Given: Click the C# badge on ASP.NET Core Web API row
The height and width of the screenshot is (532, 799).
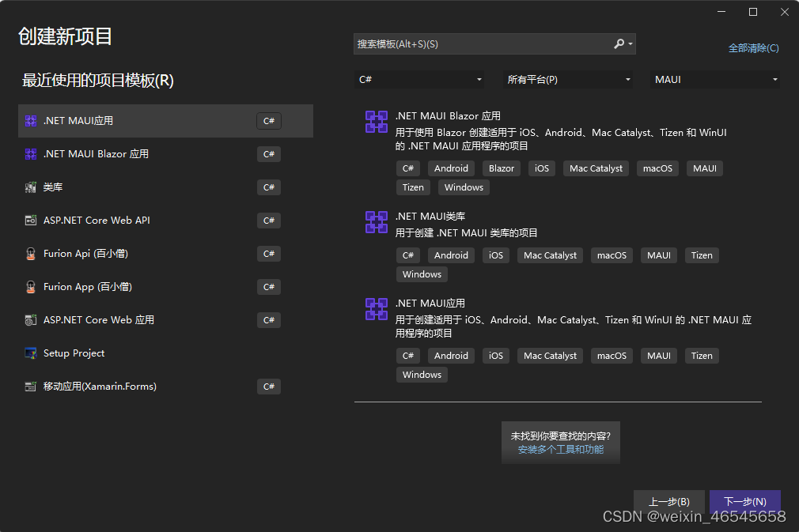Looking at the screenshot, I should [x=269, y=221].
